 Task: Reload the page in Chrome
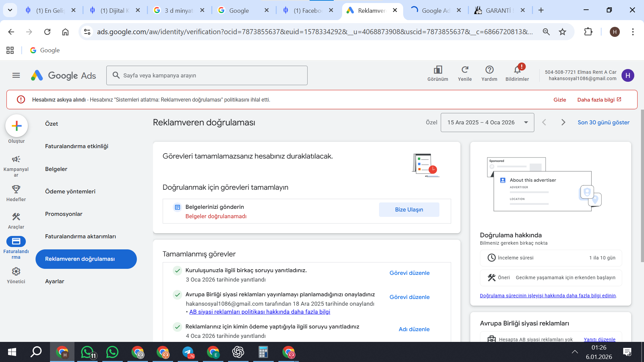tap(47, 32)
